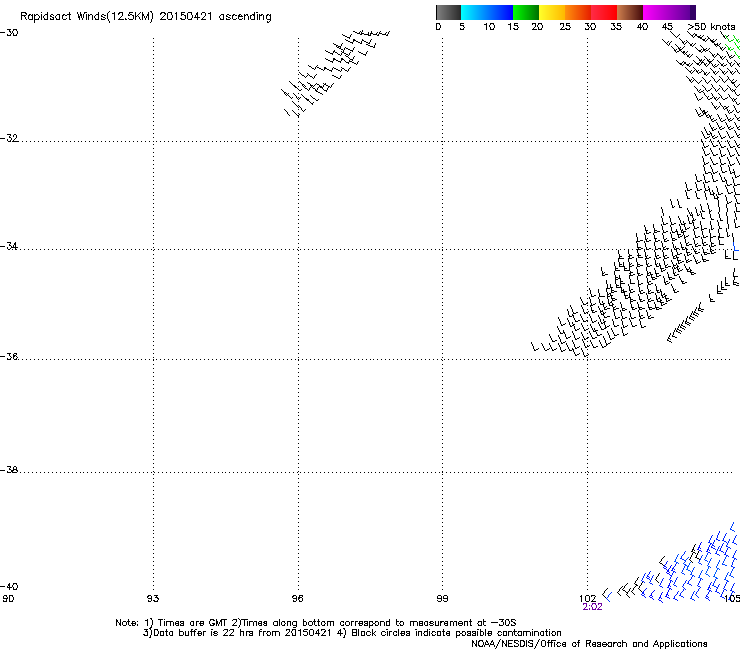
Task: Click the orange 25-30 knots legend segment
Action: pos(578,12)
